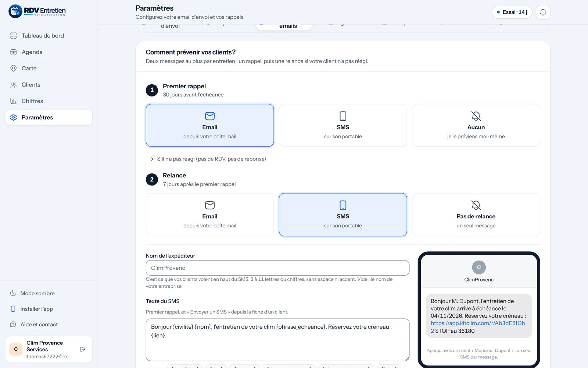Choose SMS for the Premier rappel
Screen dimensions: 588x368
point(343,125)
